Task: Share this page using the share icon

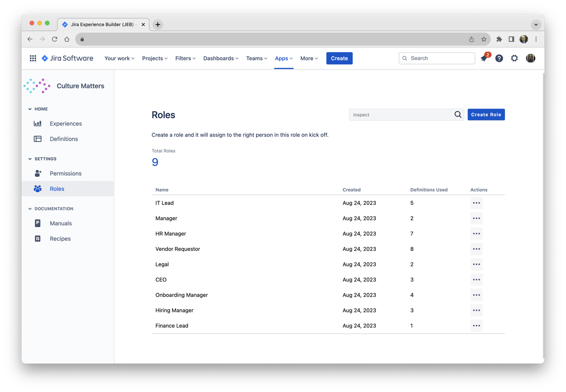Action: [x=471, y=39]
